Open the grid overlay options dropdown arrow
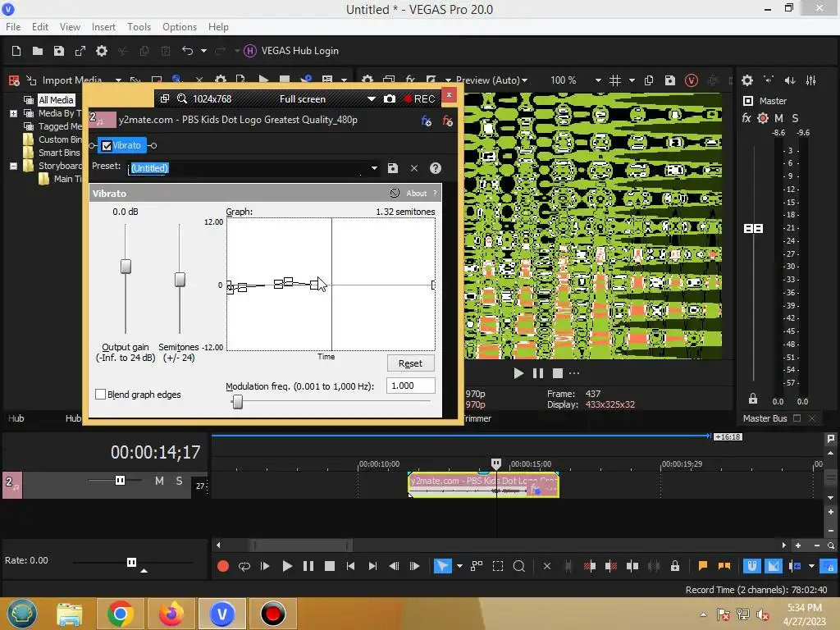Viewport: 840px width, 630px height. [632, 80]
